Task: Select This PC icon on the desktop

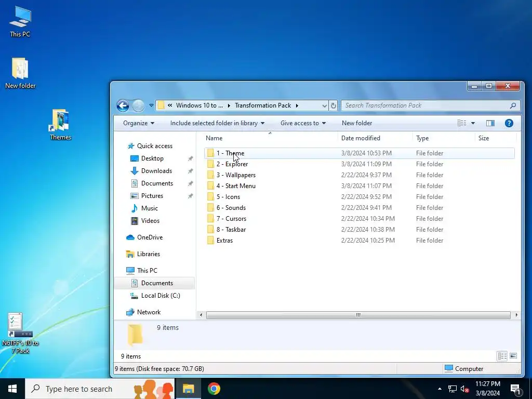Action: pos(20,21)
